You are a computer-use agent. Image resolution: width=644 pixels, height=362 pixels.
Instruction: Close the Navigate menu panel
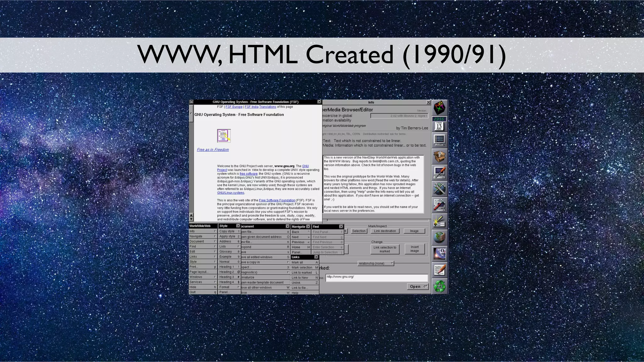coord(308,227)
